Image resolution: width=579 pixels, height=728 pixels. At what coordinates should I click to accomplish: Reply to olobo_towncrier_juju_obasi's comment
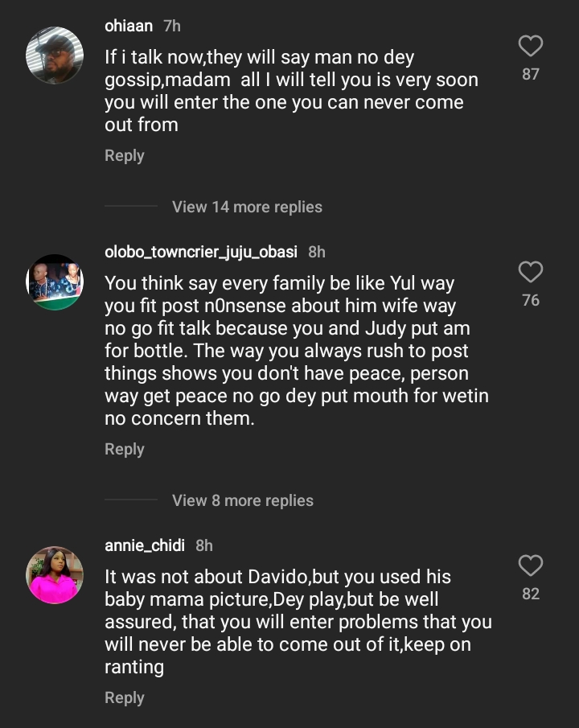click(x=125, y=449)
